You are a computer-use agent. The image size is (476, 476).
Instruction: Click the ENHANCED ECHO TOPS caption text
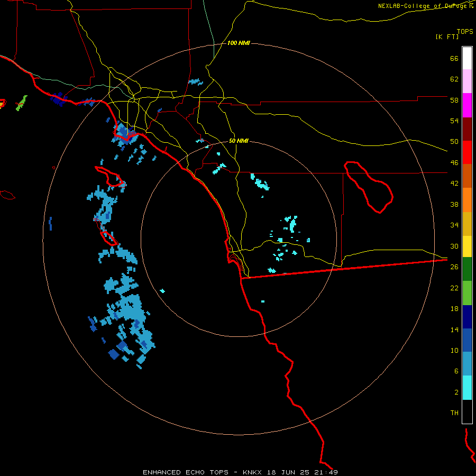[x=186, y=472]
